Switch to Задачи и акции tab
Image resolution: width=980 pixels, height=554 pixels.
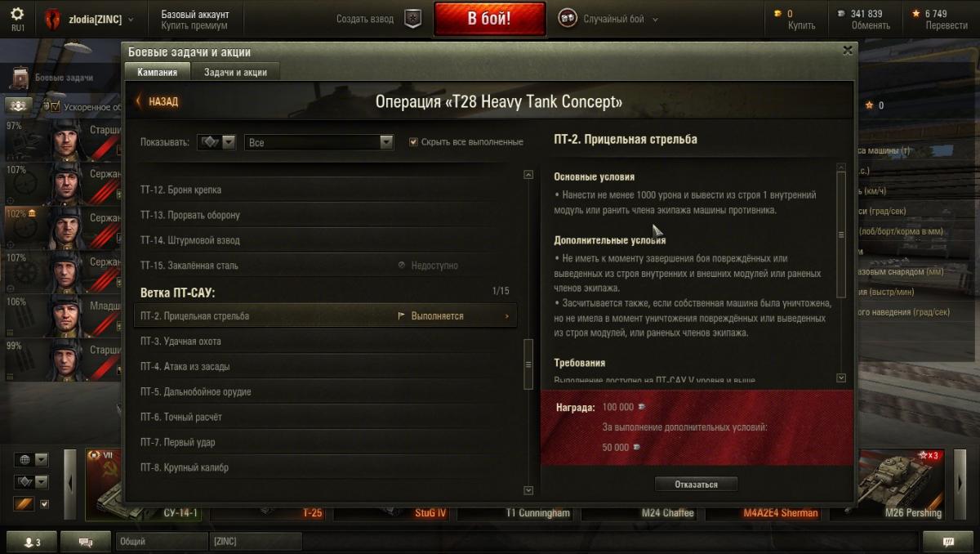(x=235, y=72)
